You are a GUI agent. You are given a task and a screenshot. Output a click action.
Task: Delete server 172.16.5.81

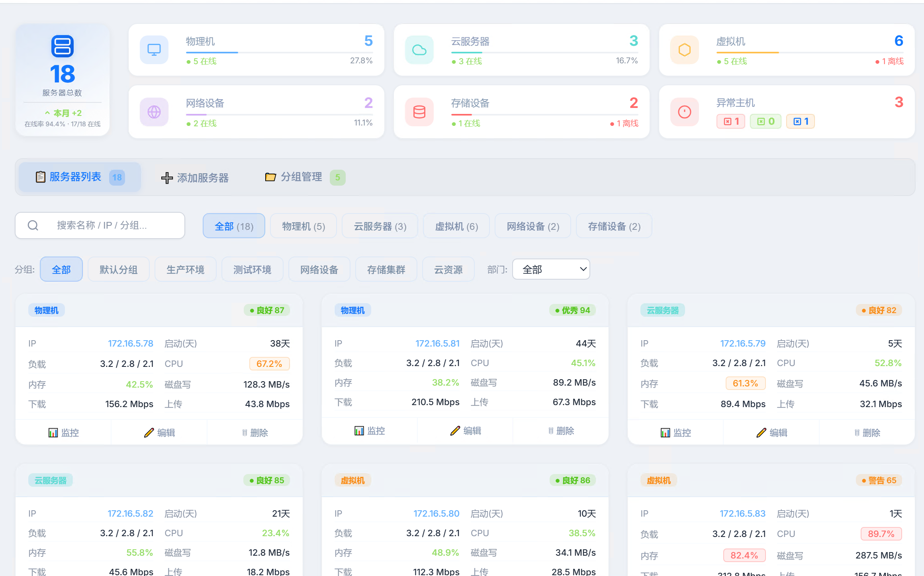pos(561,431)
